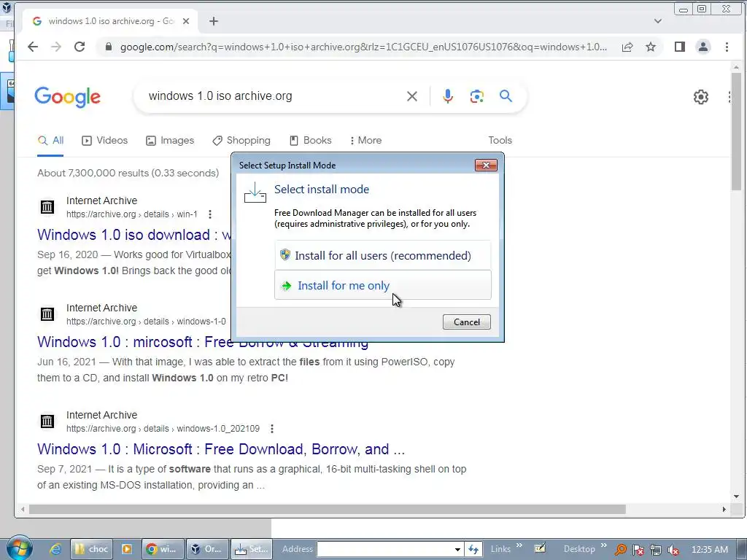Click the padlock site info icon
This screenshot has height=560, width=747.
(109, 47)
